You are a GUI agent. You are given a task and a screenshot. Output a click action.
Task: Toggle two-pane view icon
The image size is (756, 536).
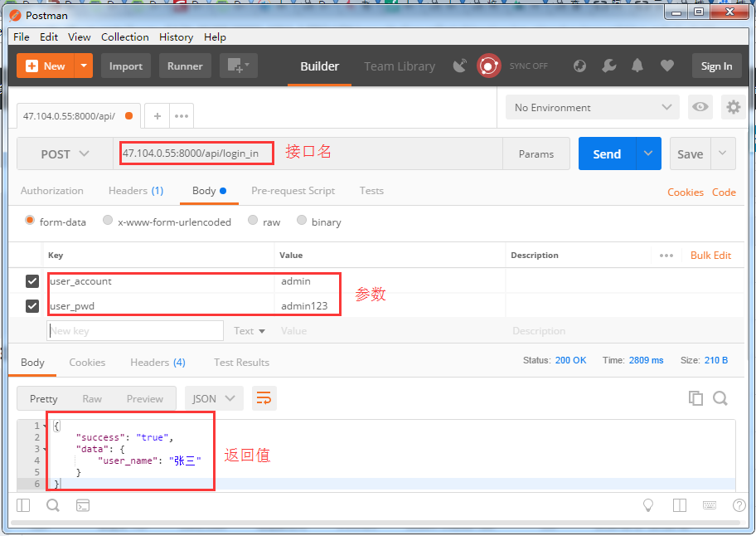point(680,505)
